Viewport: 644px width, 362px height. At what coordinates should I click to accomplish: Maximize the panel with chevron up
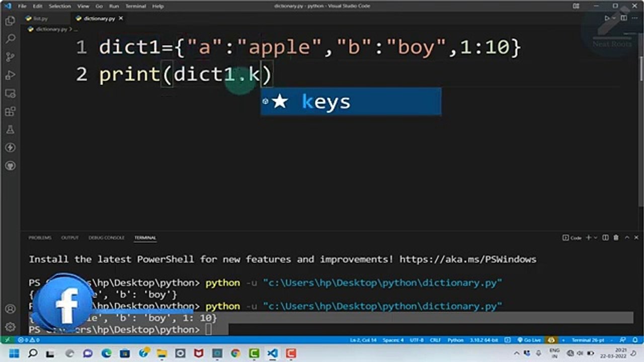pos(627,238)
